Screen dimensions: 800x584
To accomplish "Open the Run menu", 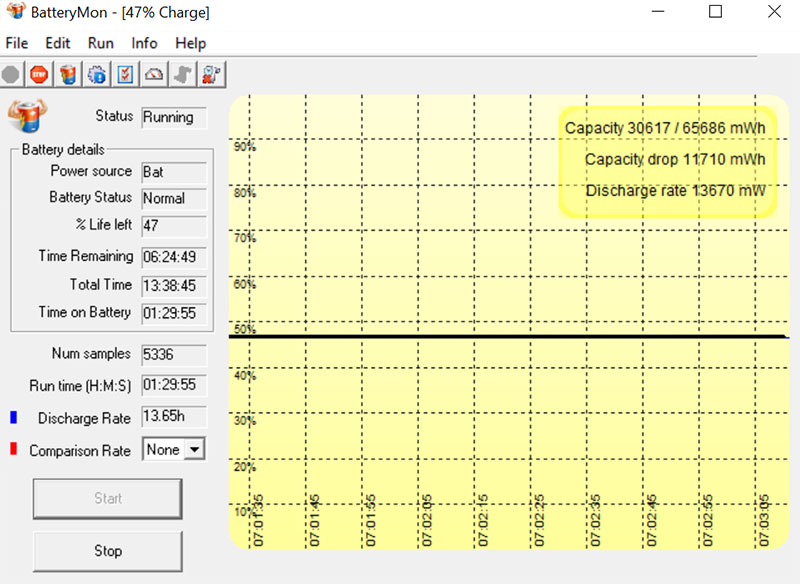I will (101, 43).
